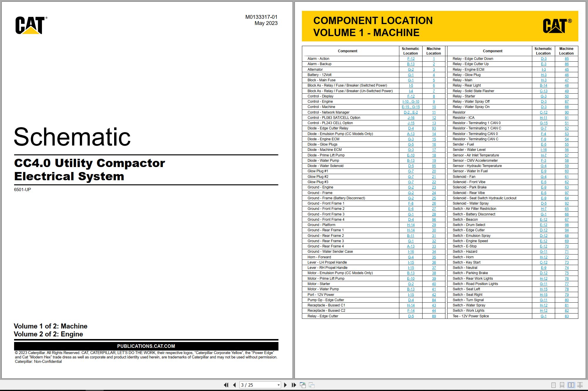Click H-11 link for Resistor - ICA
Viewport: 588px width, 391px height.
pos(543,118)
